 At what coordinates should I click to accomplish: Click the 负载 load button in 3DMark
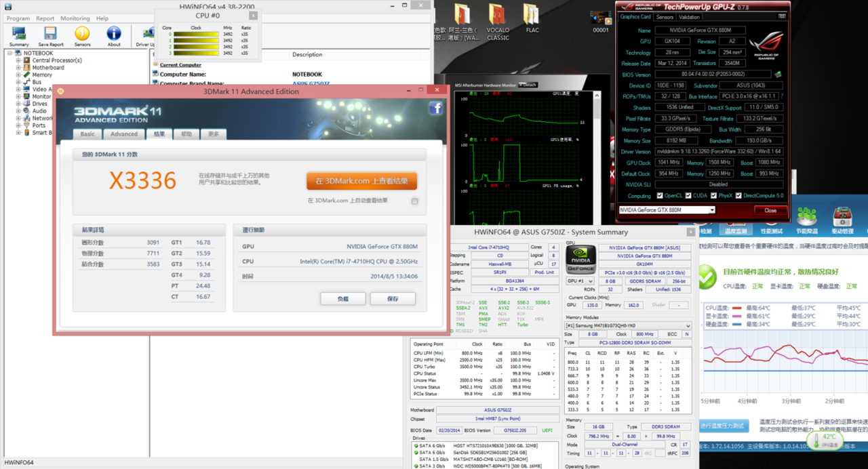point(343,298)
